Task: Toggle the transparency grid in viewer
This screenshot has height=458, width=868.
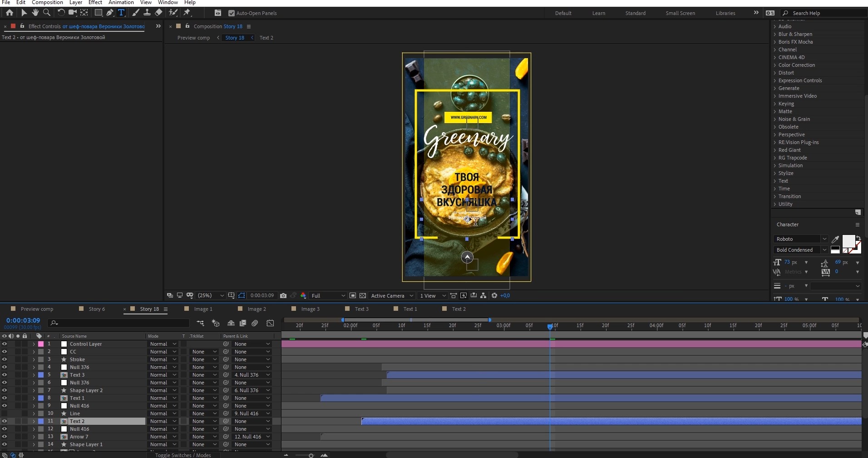Action: point(363,295)
